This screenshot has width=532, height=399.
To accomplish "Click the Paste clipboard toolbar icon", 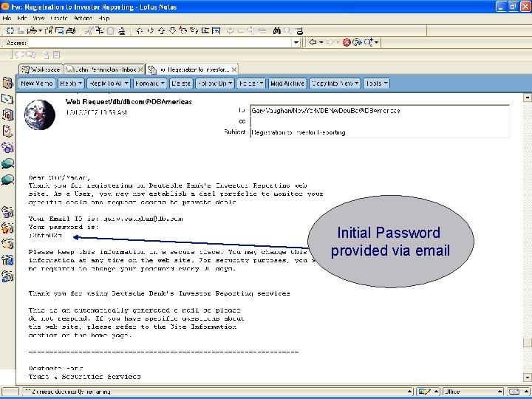I will pyautogui.click(x=110, y=31).
